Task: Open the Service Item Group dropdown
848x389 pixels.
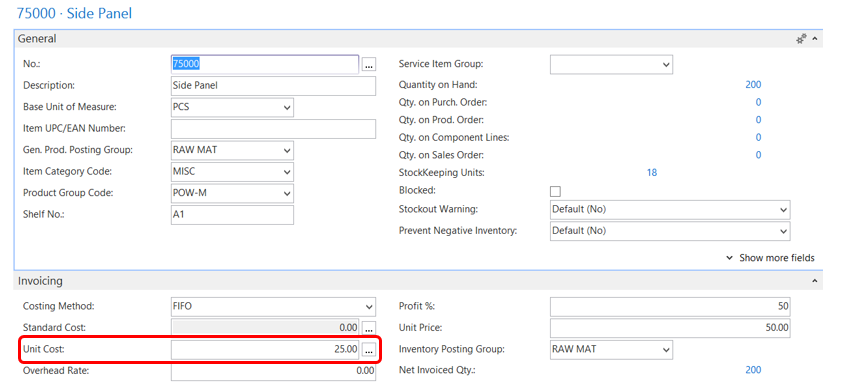Action: 611,64
